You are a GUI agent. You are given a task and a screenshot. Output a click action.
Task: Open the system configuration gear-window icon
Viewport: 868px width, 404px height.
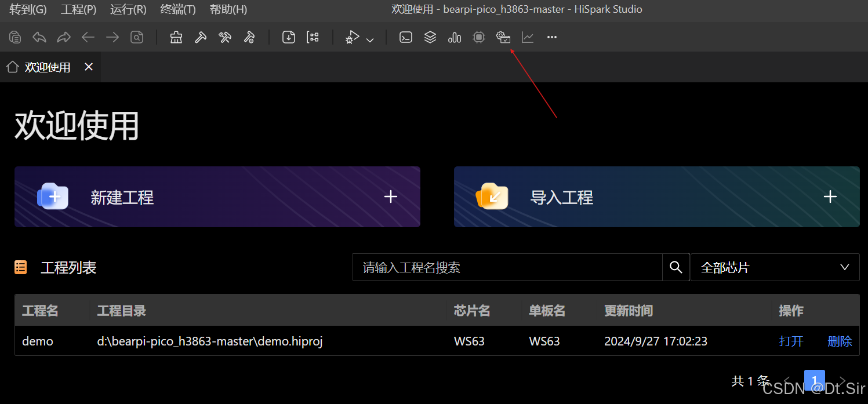[x=503, y=38]
